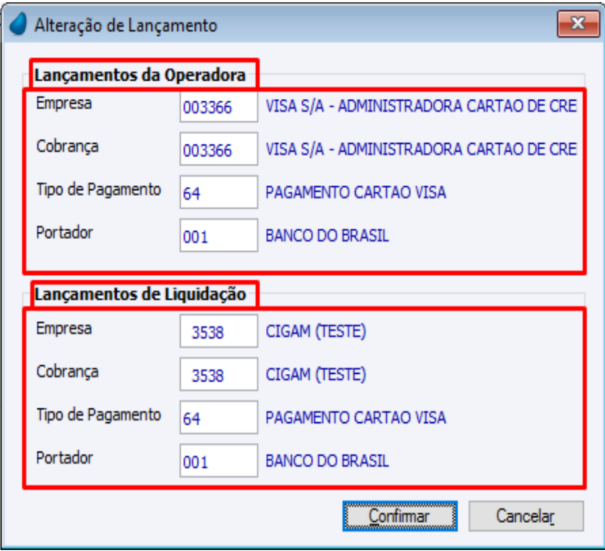Click CIGAM (TESTE) text beside Liquidação Empresa

[316, 331]
